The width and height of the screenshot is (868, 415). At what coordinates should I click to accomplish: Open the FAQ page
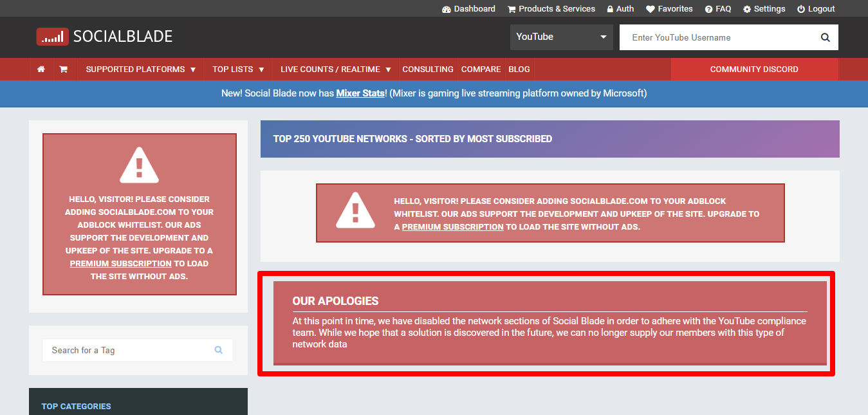pos(718,9)
